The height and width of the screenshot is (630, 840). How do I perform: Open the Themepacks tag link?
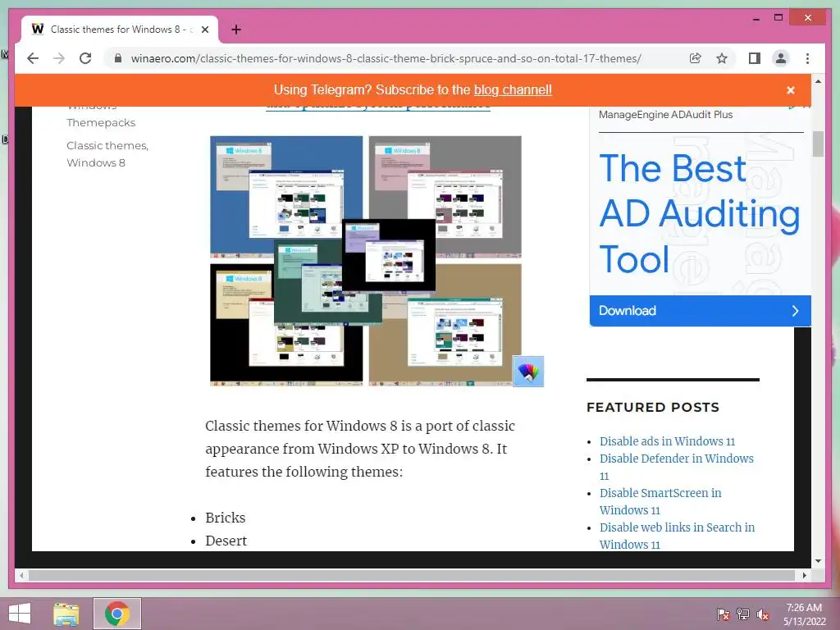click(x=101, y=123)
